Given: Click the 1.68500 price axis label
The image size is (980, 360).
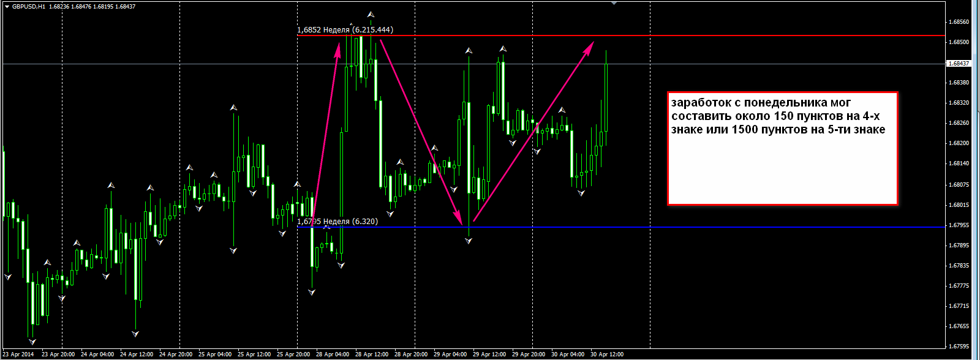Looking at the screenshot, I should (x=959, y=42).
